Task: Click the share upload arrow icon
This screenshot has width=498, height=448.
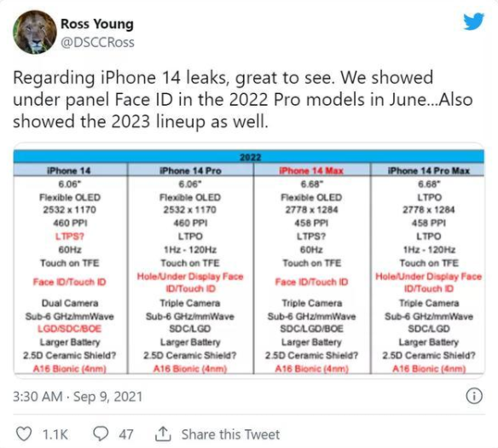Action: coord(163,434)
